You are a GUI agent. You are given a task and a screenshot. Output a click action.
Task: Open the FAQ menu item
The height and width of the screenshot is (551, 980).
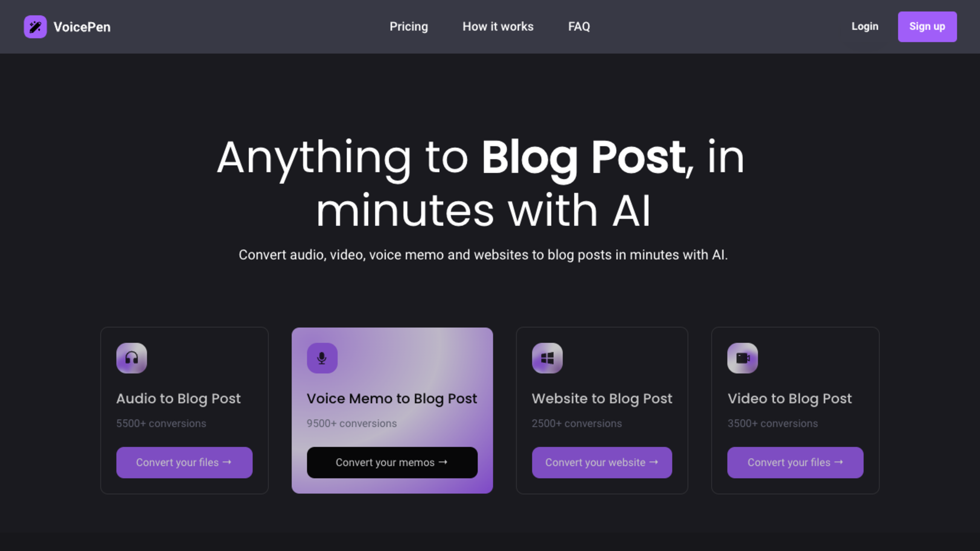(579, 26)
